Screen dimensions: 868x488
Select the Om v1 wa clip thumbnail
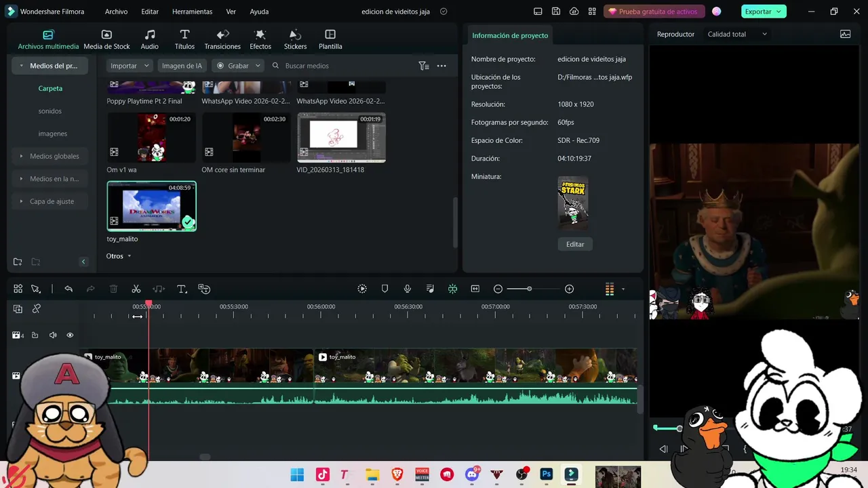[x=151, y=138]
